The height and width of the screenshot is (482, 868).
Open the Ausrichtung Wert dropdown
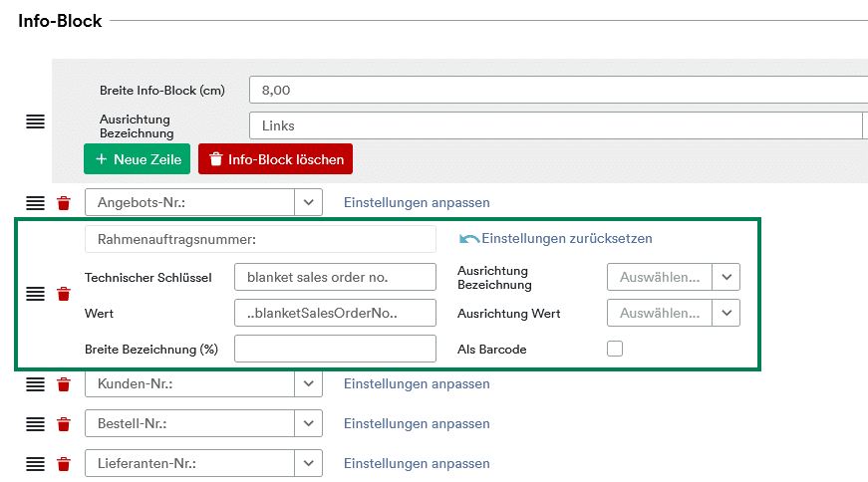tap(726, 313)
